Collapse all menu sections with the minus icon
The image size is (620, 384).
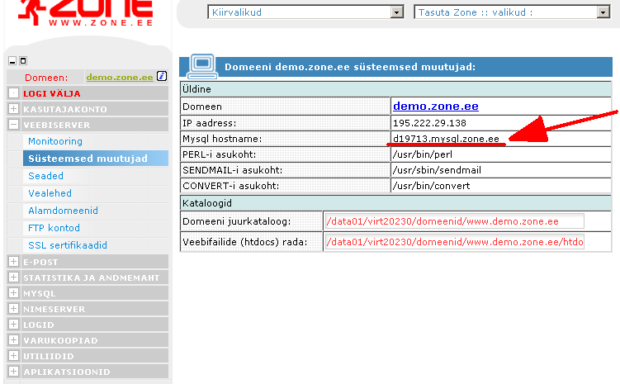tap(12, 61)
